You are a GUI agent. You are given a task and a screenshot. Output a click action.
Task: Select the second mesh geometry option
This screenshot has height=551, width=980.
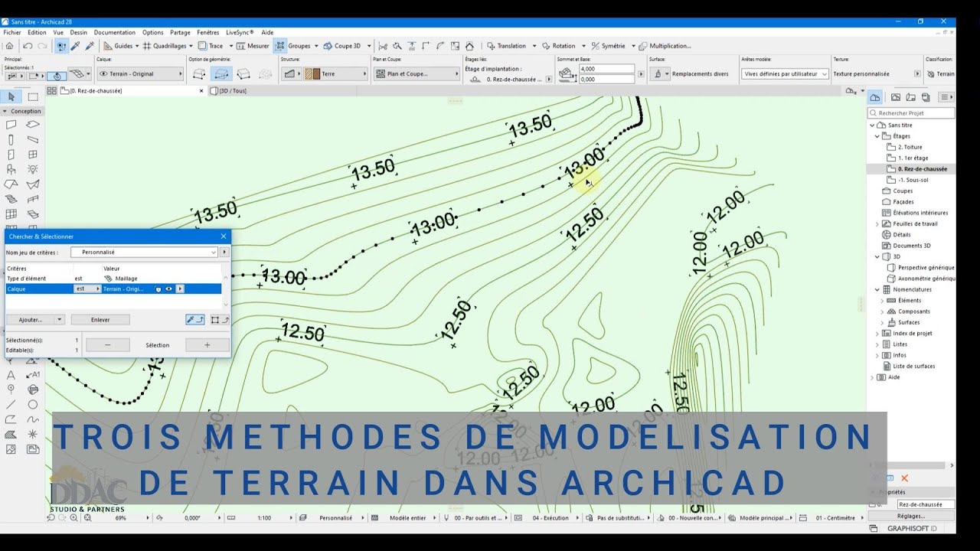pyautogui.click(x=221, y=74)
